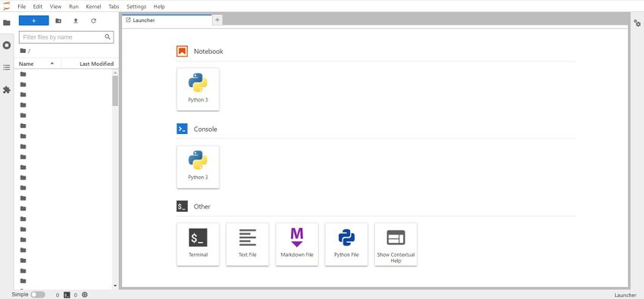
Task: Click the root folder breadcrumb icon
Action: tap(23, 51)
